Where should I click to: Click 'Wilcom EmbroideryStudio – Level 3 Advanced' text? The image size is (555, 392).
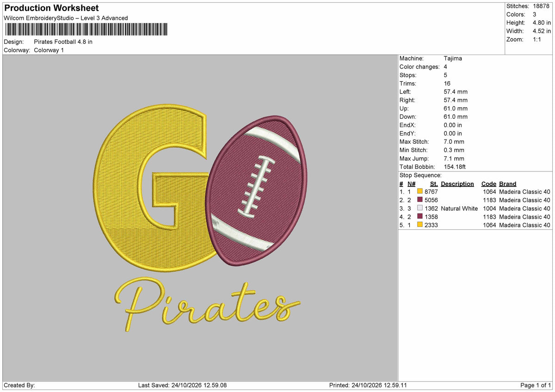point(66,18)
